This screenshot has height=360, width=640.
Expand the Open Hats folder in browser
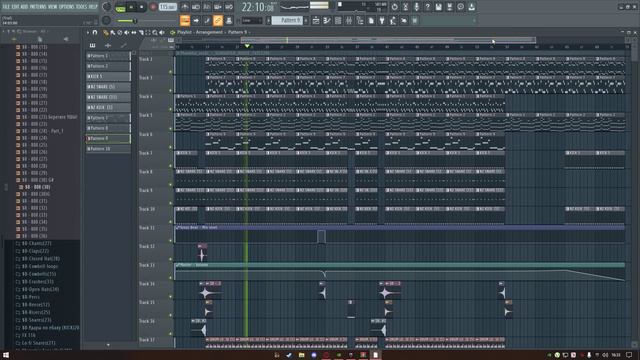pyautogui.click(x=38, y=289)
